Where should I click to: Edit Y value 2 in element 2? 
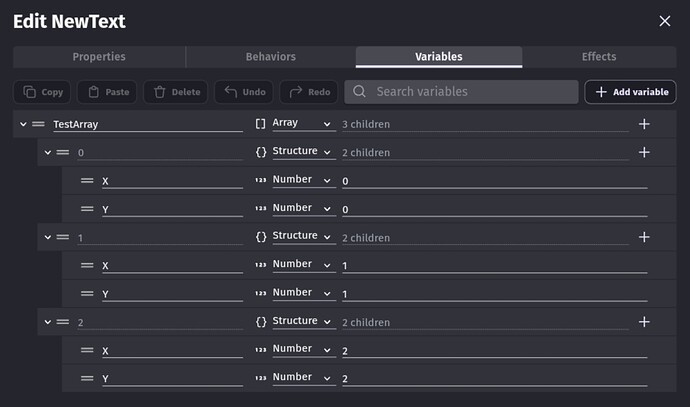495,379
